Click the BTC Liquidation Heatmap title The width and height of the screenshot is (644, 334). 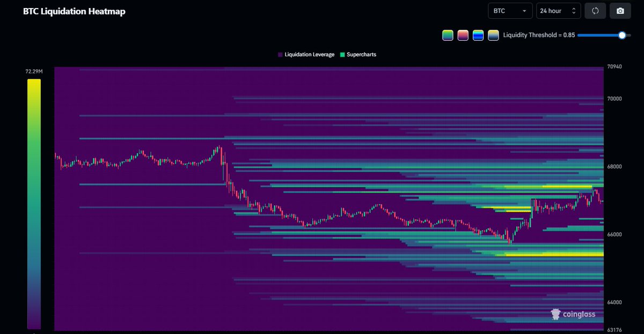pos(74,11)
